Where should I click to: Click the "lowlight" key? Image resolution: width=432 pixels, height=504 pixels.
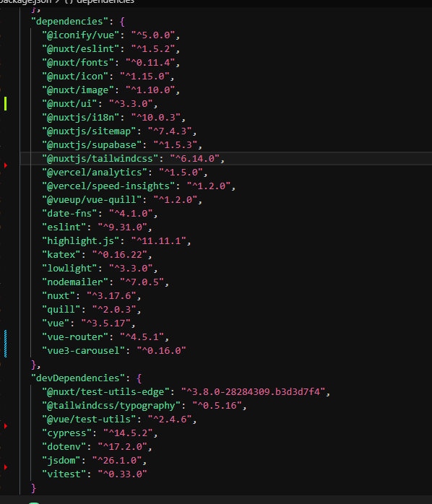pyautogui.click(x=70, y=269)
